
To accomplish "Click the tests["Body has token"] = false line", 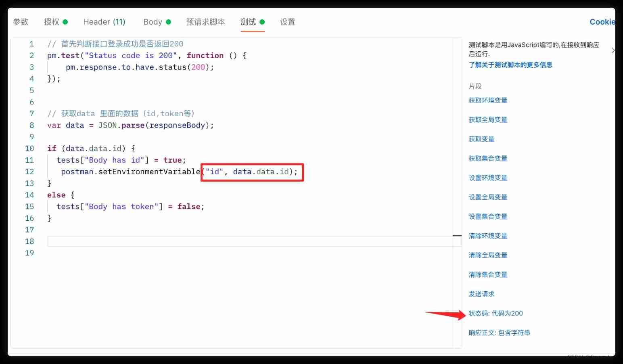I will click(x=130, y=206).
